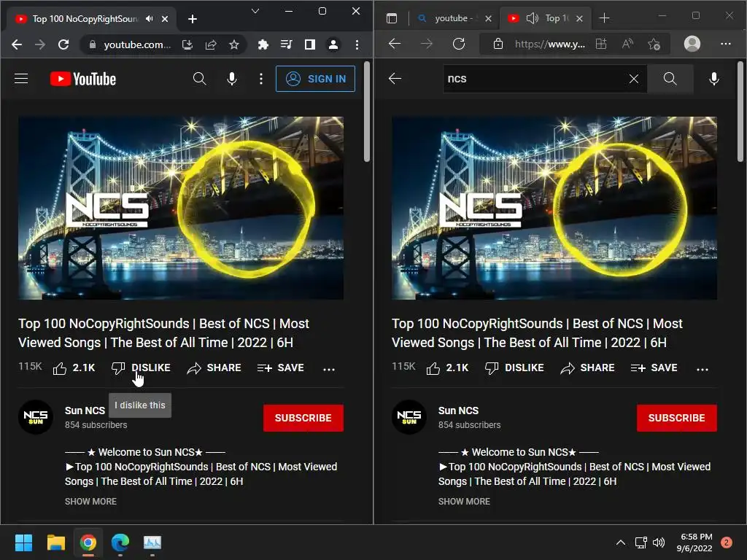Viewport: 747px width, 560px height.
Task: Enable Read aloud in Edge's address bar
Action: tap(628, 44)
